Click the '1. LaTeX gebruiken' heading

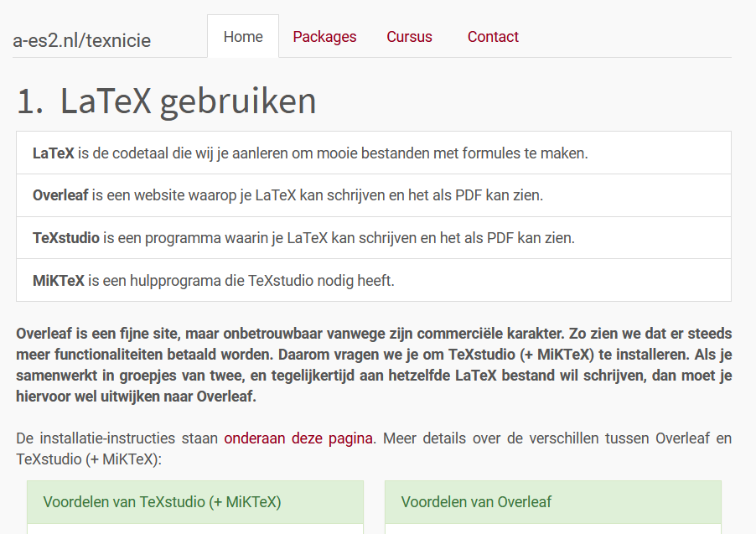[166, 101]
